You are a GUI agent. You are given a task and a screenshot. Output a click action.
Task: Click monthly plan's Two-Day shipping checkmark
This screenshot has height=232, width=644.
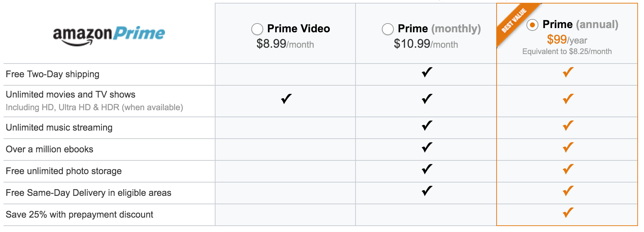point(427,72)
